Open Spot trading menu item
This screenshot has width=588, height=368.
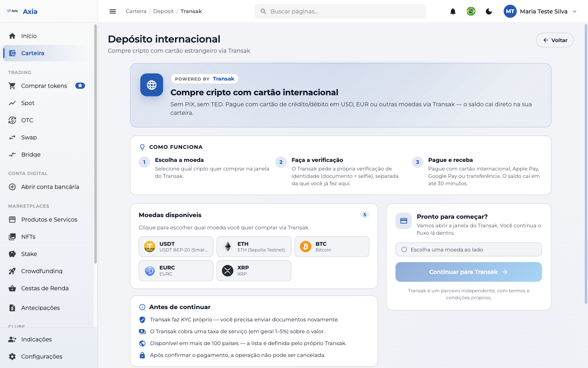pos(47,103)
